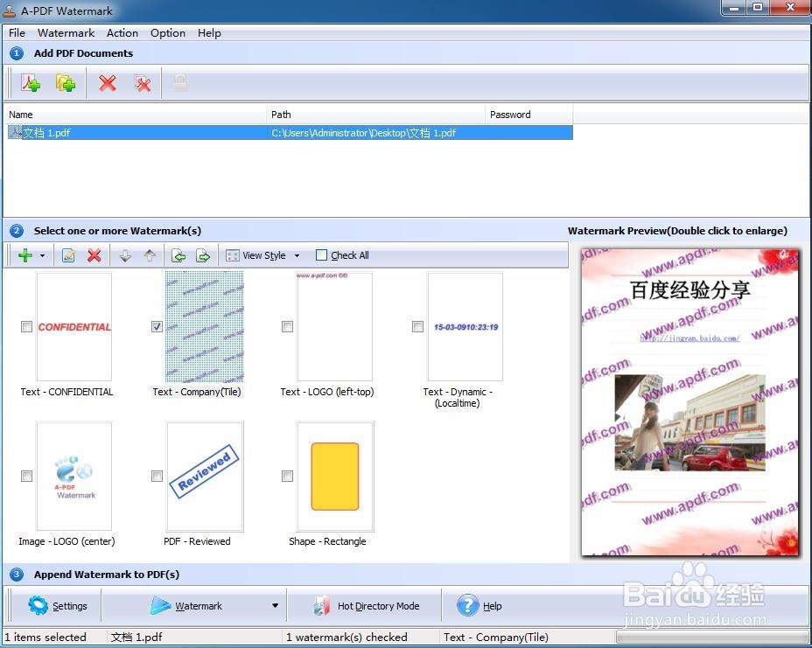Click the '1 items selected' status text
812x648 pixels.
(x=45, y=638)
